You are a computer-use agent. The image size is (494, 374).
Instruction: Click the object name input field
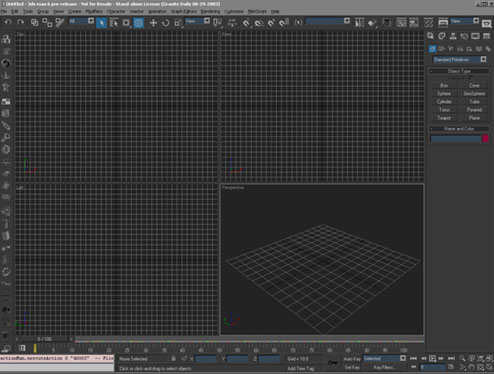click(455, 139)
